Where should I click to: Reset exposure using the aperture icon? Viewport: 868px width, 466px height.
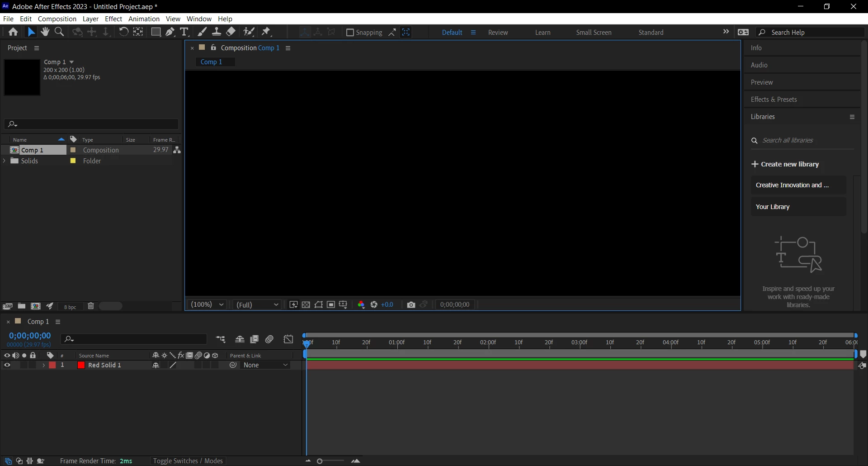[x=374, y=305]
